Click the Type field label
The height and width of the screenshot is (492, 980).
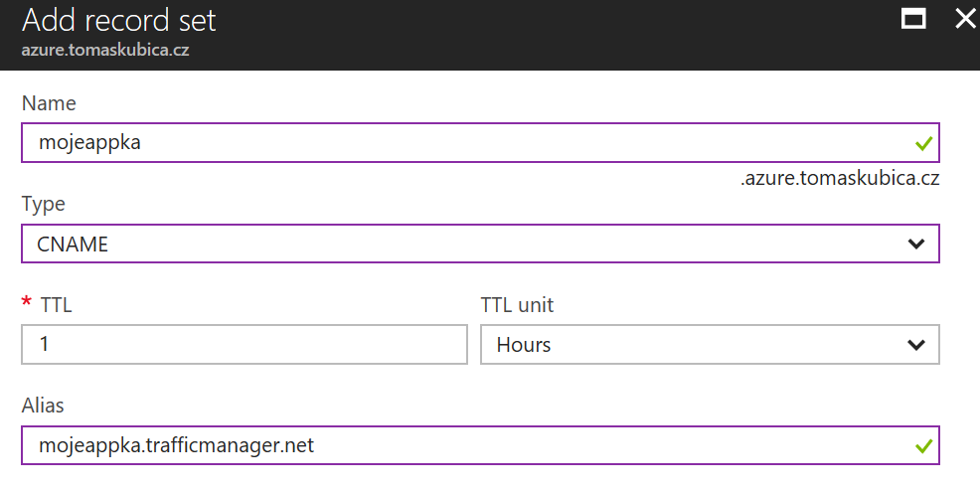click(x=43, y=205)
